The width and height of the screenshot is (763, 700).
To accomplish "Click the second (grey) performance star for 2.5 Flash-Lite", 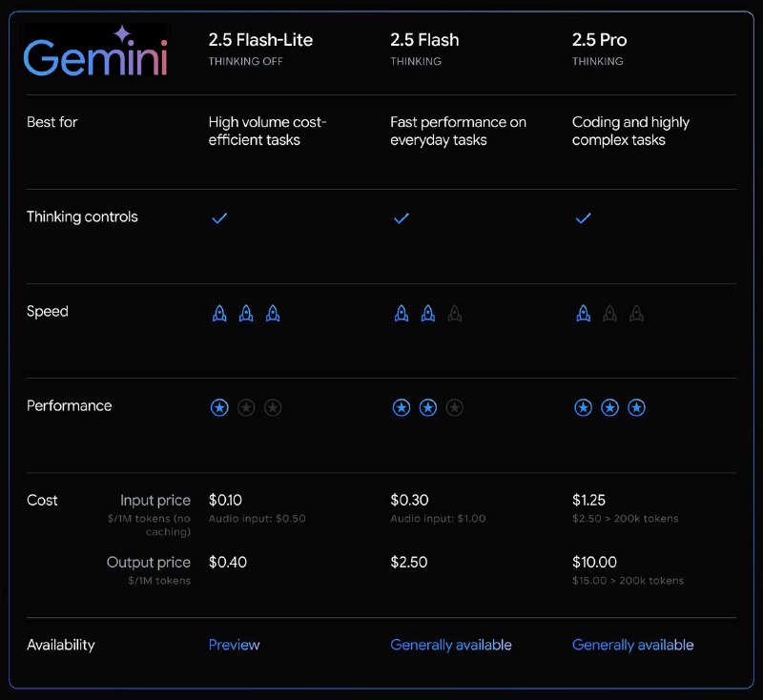I will pos(246,407).
